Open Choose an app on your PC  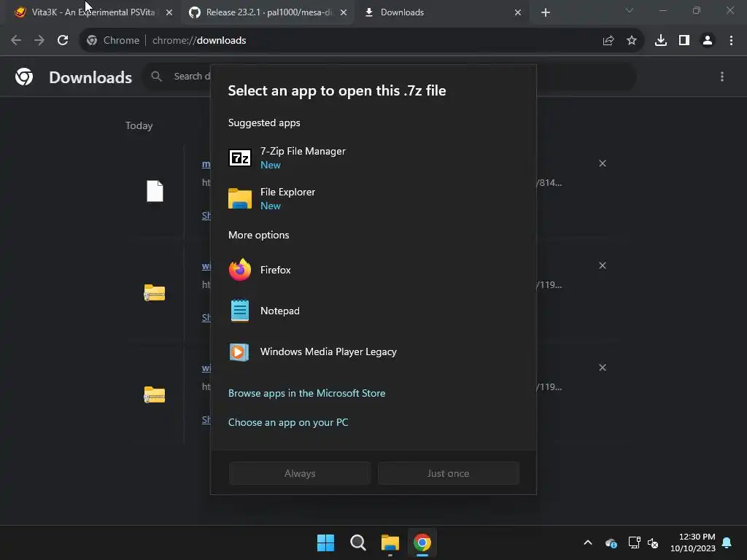(x=288, y=422)
